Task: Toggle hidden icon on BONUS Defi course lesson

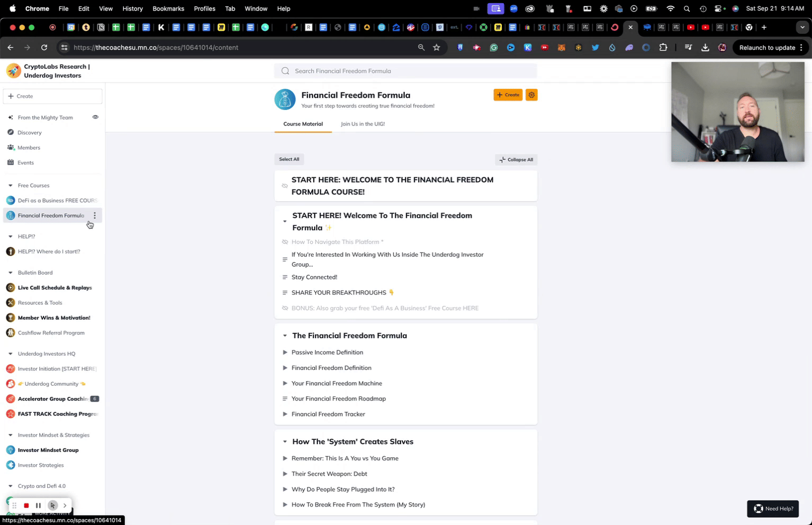Action: tap(285, 308)
